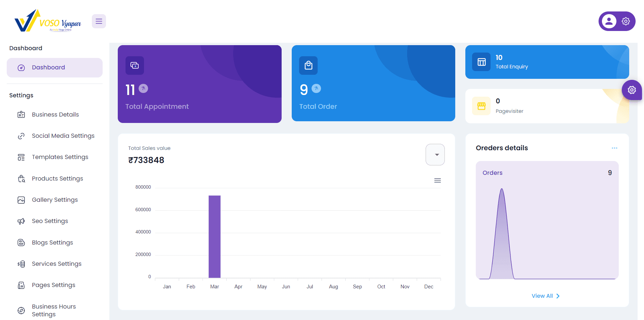Click Total Appointment card icon
The width and height of the screenshot is (644, 320).
coord(135,65)
